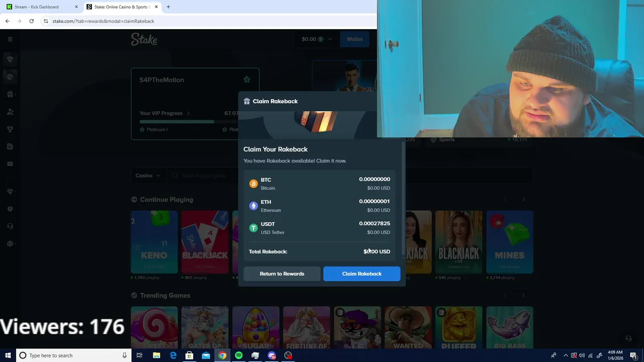The width and height of the screenshot is (644, 362).
Task: Click the 0.00027825 USDT amount
Action: [x=374, y=223]
